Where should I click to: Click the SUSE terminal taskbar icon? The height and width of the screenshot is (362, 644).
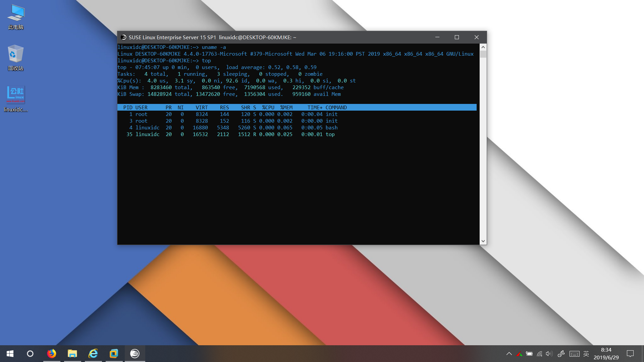(x=135, y=354)
